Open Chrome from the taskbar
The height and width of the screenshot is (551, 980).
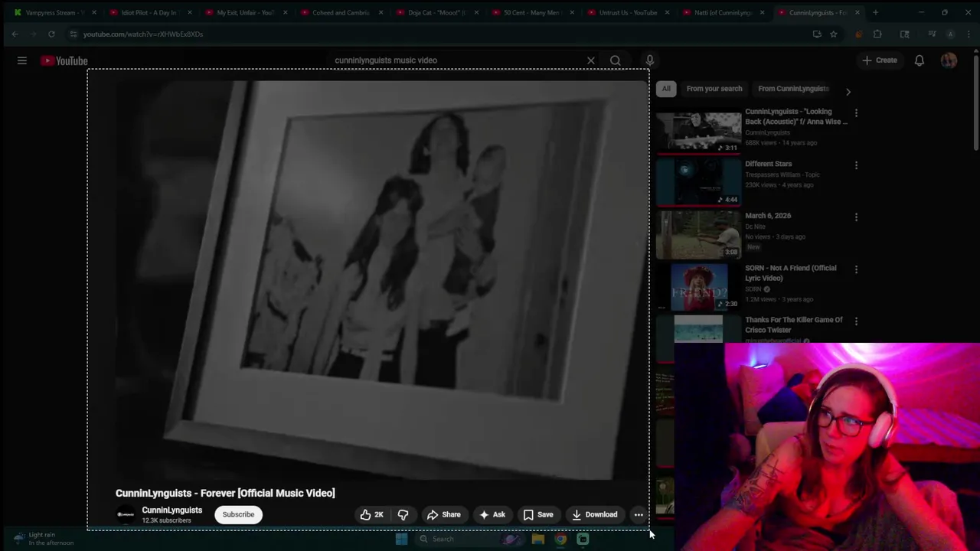pos(560,539)
